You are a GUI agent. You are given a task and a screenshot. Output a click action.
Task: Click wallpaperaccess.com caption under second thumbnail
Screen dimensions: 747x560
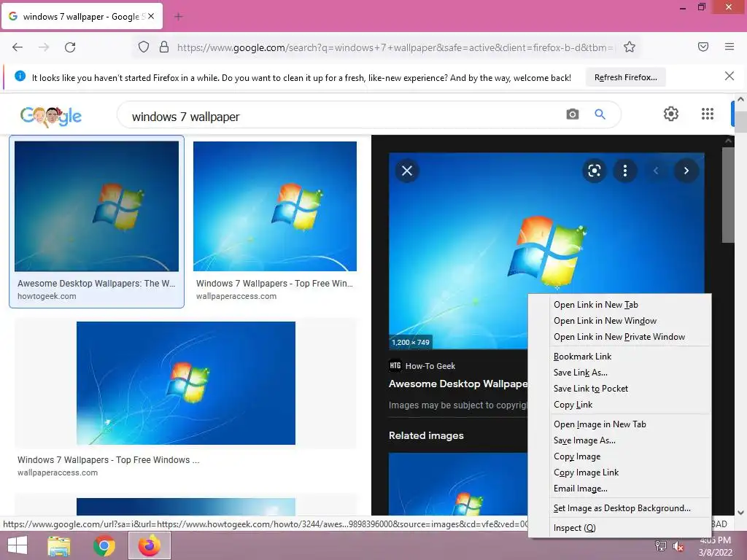236,296
